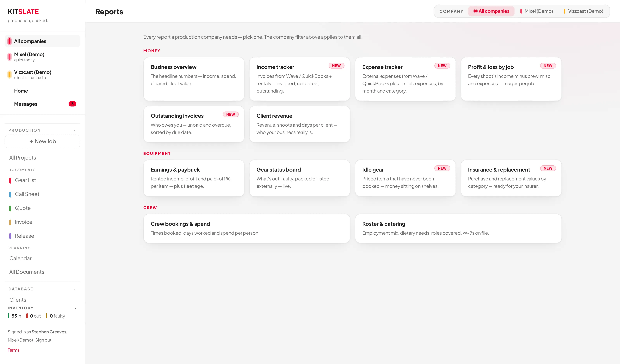This screenshot has width=620, height=364.
Task: Open the Gear status board report
Action: (x=300, y=178)
